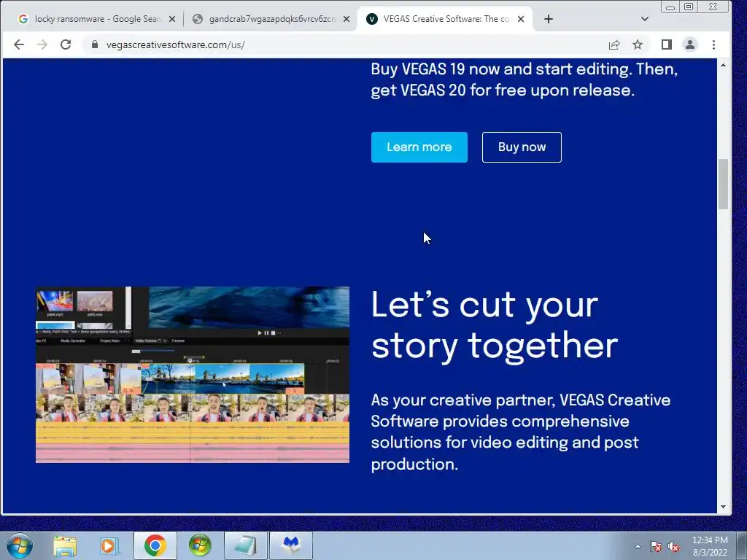Select the Chrome taskbar icon
Image resolution: width=747 pixels, height=560 pixels.
tap(155, 545)
